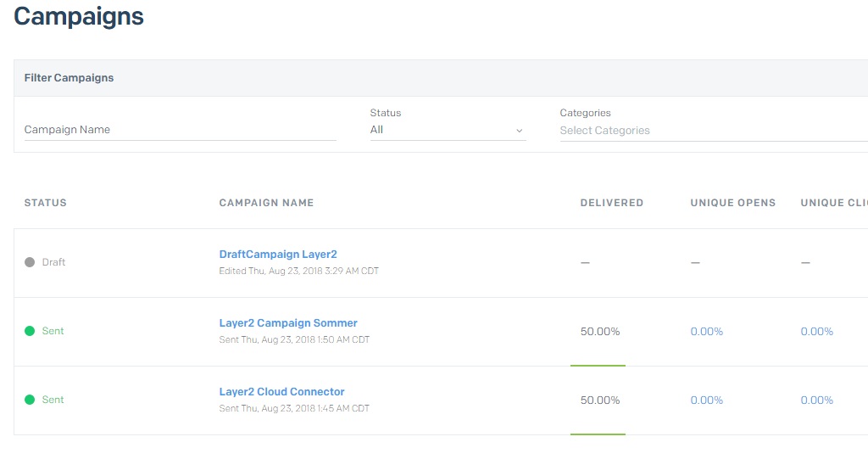The width and height of the screenshot is (868, 476).
Task: Sort by the Unique Opens column header
Action: (732, 203)
